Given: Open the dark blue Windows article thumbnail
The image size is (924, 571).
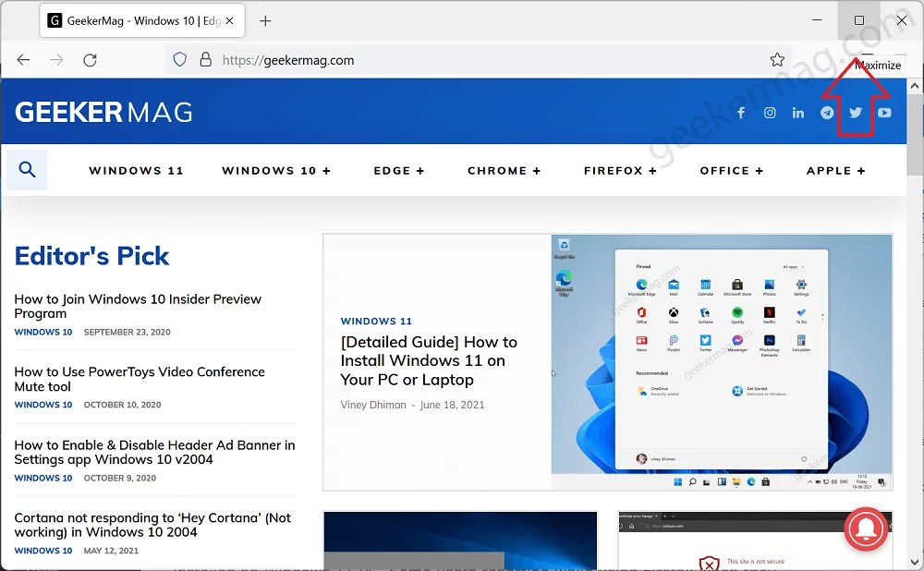Looking at the screenshot, I should [460, 541].
